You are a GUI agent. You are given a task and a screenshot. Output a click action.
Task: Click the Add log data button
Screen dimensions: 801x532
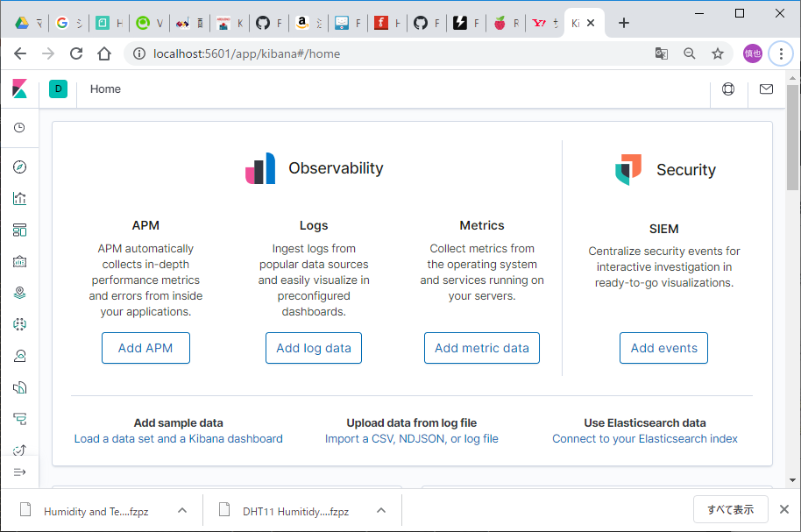click(x=314, y=348)
